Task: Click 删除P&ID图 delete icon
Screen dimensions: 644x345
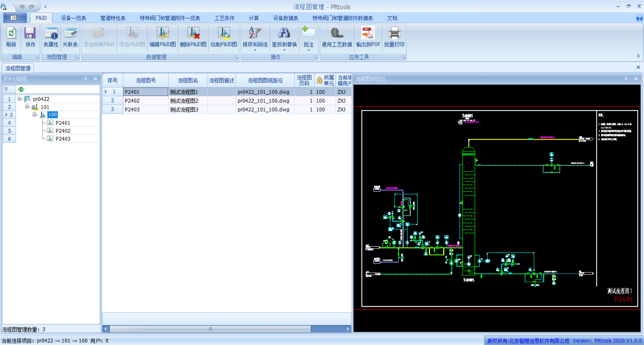Action: coord(193,33)
